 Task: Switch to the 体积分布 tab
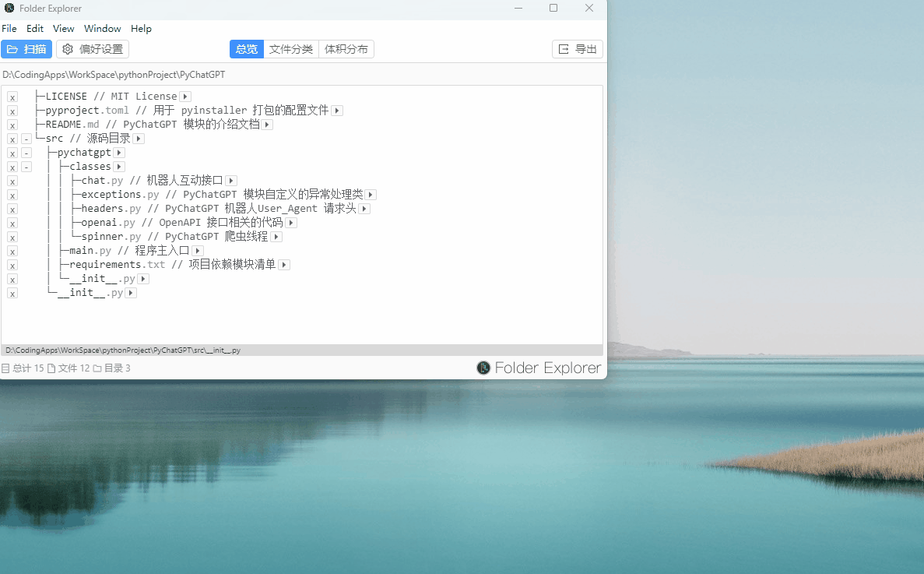(x=346, y=49)
